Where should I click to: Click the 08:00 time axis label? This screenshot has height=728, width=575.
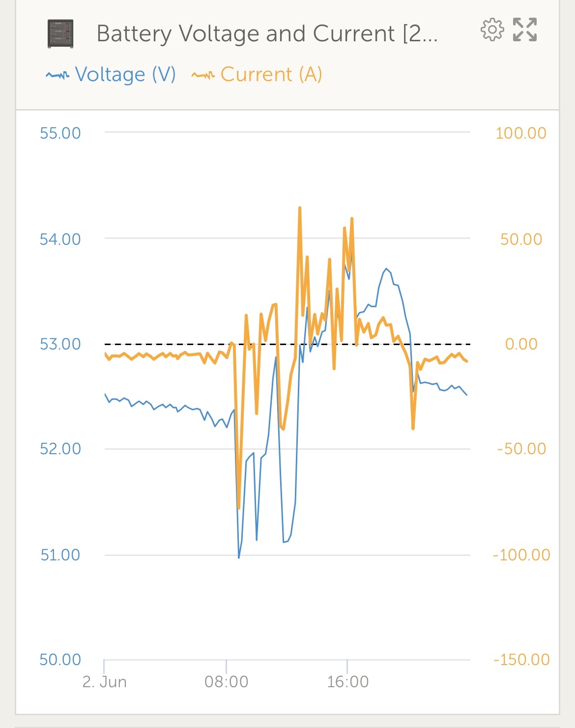226,682
